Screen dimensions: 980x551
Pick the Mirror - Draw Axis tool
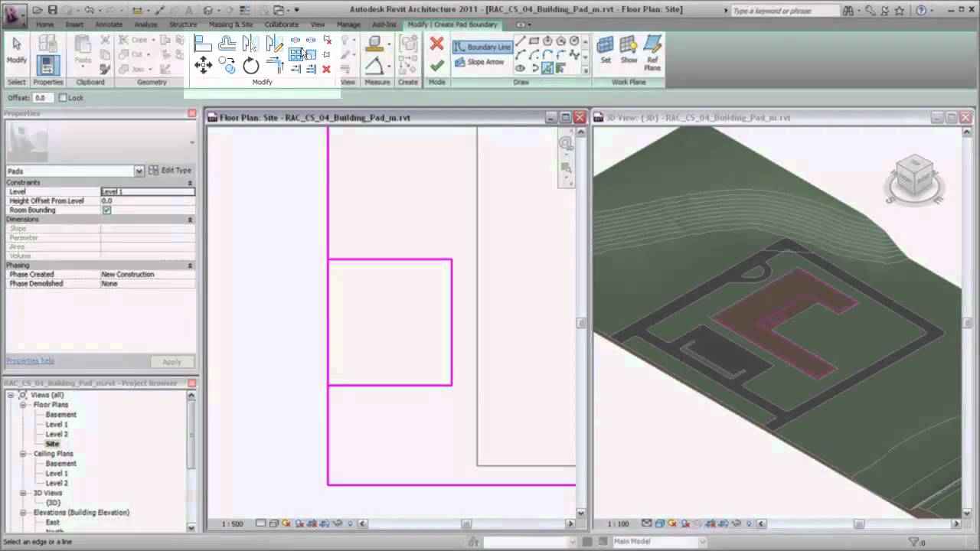coord(274,44)
